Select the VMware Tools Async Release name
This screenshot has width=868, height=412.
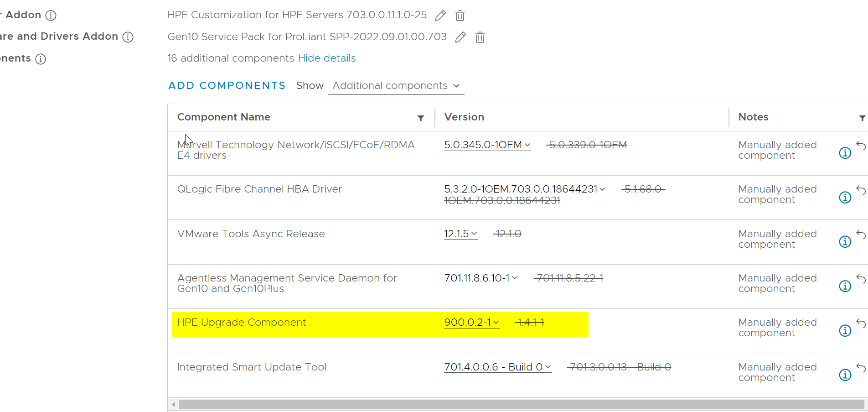pyautogui.click(x=251, y=234)
